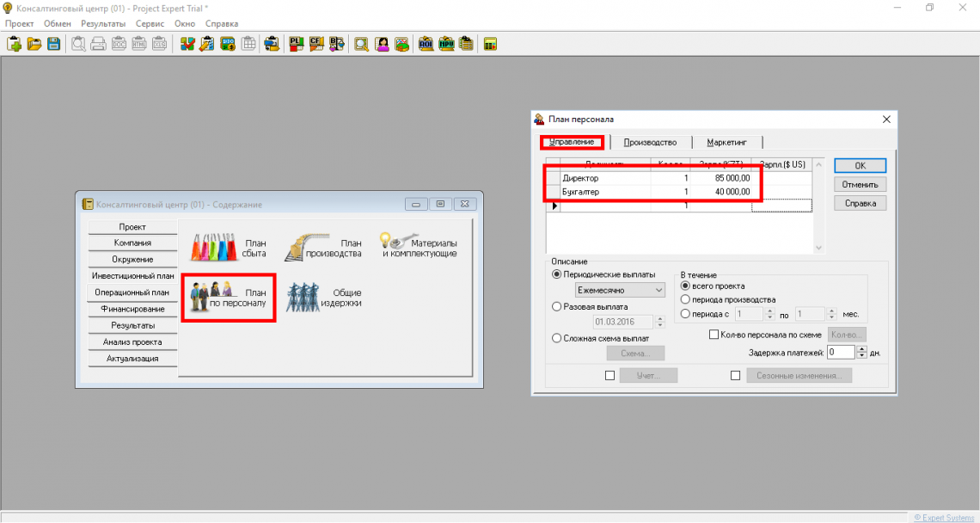Choose the периода производства radio option
Viewport: 980px width, 523px height.
pyautogui.click(x=685, y=299)
